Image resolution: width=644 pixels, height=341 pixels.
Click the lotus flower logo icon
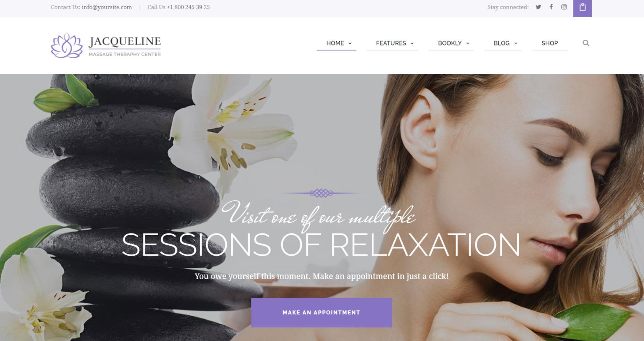(x=67, y=45)
